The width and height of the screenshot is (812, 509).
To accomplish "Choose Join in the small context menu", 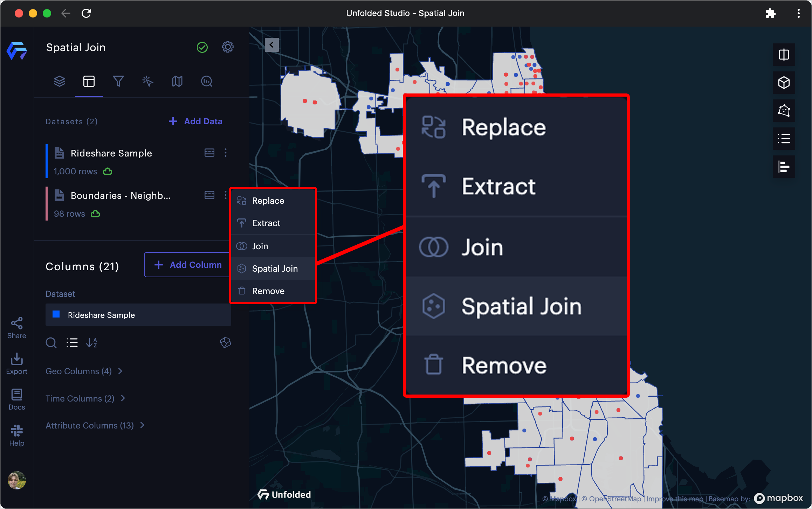I will (273, 246).
